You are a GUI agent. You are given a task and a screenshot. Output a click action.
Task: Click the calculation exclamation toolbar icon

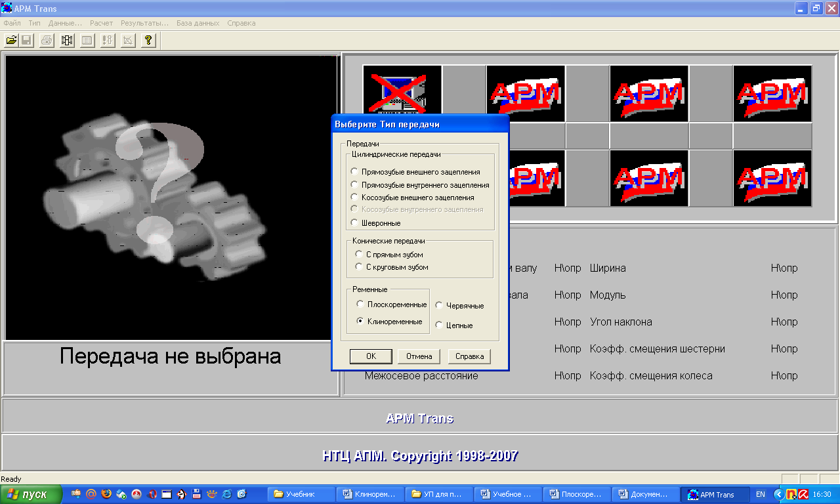(x=108, y=41)
